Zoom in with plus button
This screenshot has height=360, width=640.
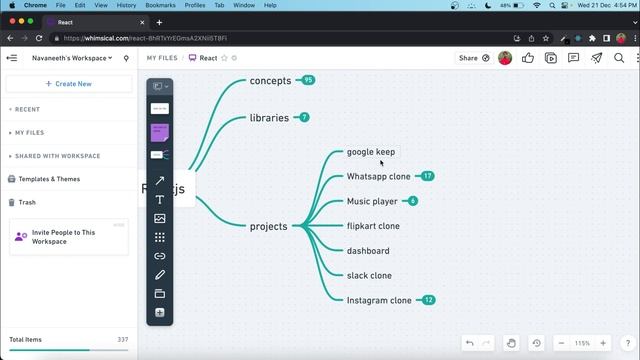(x=603, y=343)
